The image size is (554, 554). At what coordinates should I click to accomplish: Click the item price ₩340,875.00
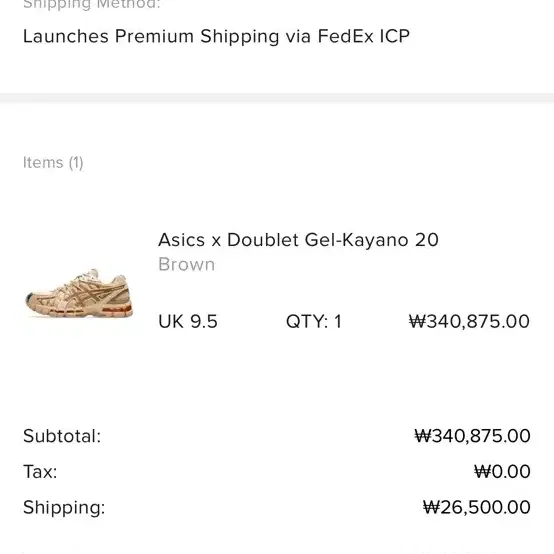pos(469,322)
